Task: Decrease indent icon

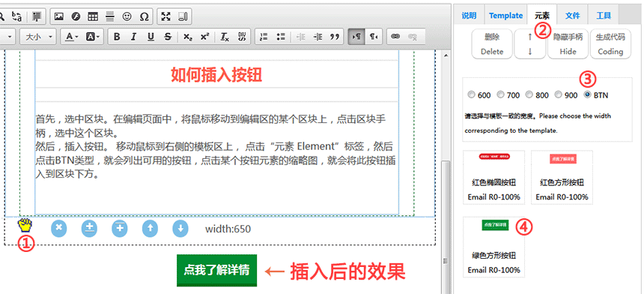Action: pos(301,37)
